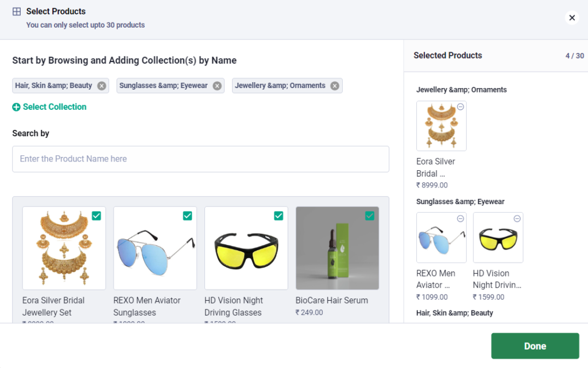Click the green plus icon for collections

tap(16, 107)
